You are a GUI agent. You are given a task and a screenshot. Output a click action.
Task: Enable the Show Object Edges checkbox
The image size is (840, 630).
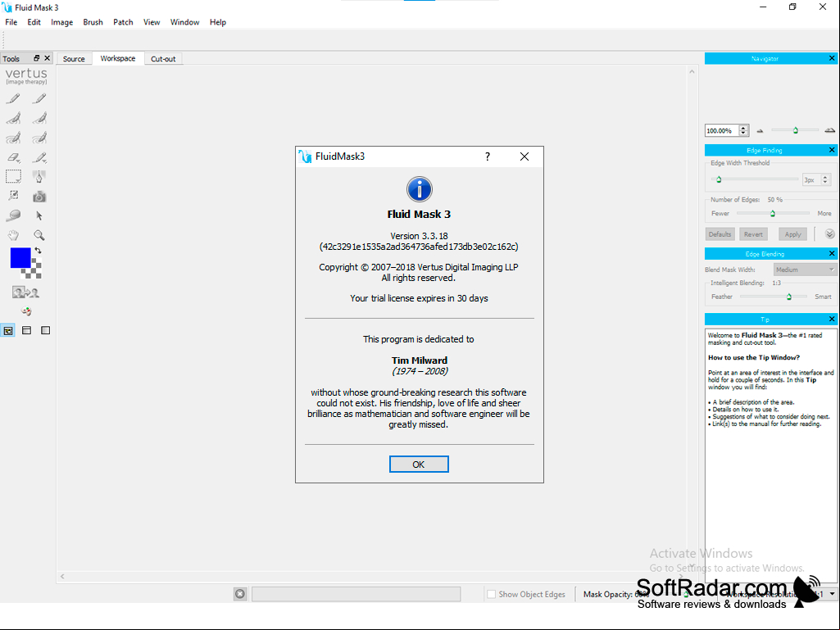click(x=491, y=594)
